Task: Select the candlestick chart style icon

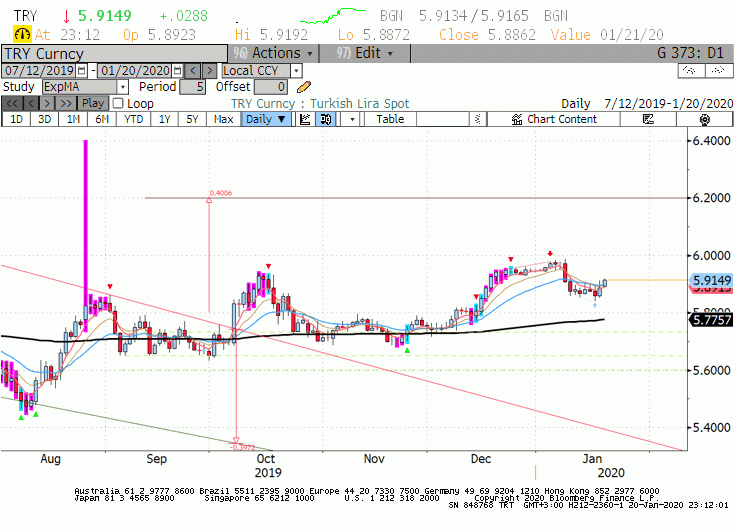Action: (x=325, y=119)
